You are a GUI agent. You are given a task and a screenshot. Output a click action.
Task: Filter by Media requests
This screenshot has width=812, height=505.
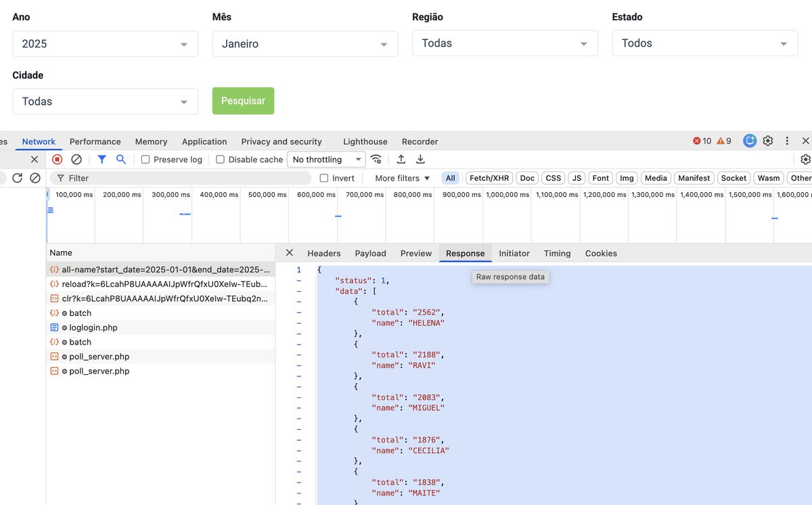click(656, 178)
